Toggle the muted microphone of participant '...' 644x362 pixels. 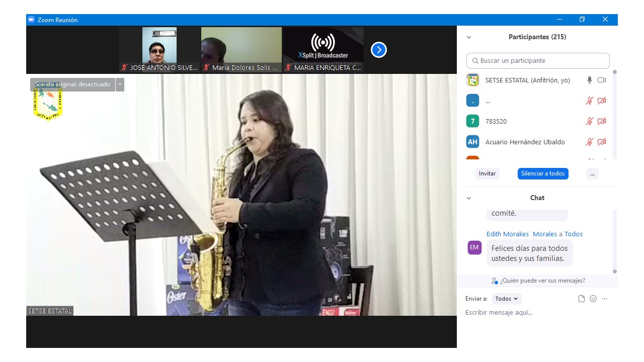coord(590,101)
